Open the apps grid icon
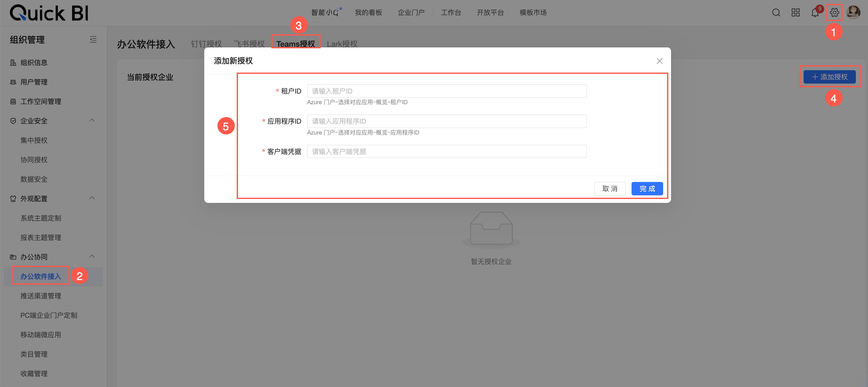The width and height of the screenshot is (868, 387). (x=795, y=13)
